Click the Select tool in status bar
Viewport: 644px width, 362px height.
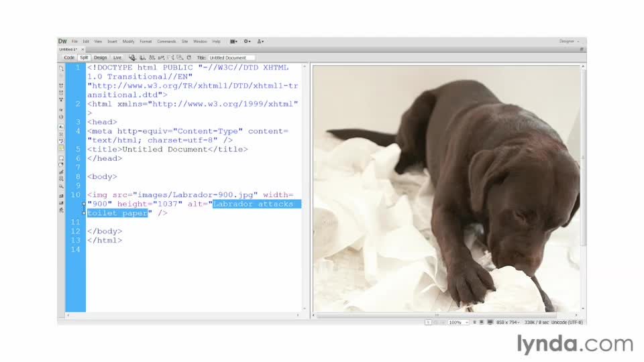[429, 322]
